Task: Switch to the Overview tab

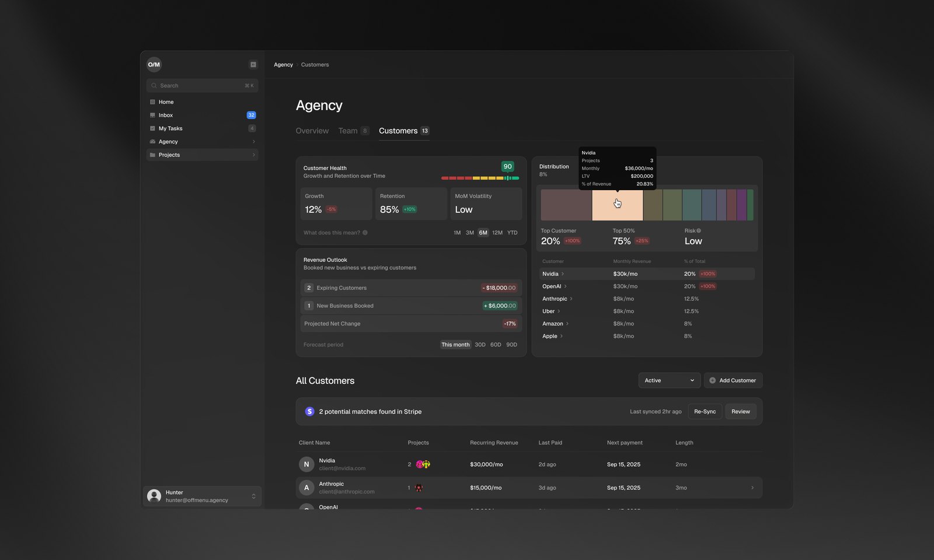Action: click(x=312, y=131)
